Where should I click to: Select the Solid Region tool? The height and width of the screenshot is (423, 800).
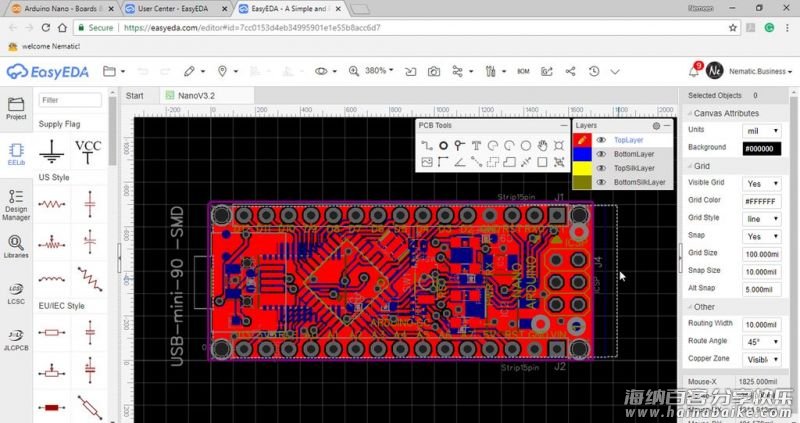(509, 162)
